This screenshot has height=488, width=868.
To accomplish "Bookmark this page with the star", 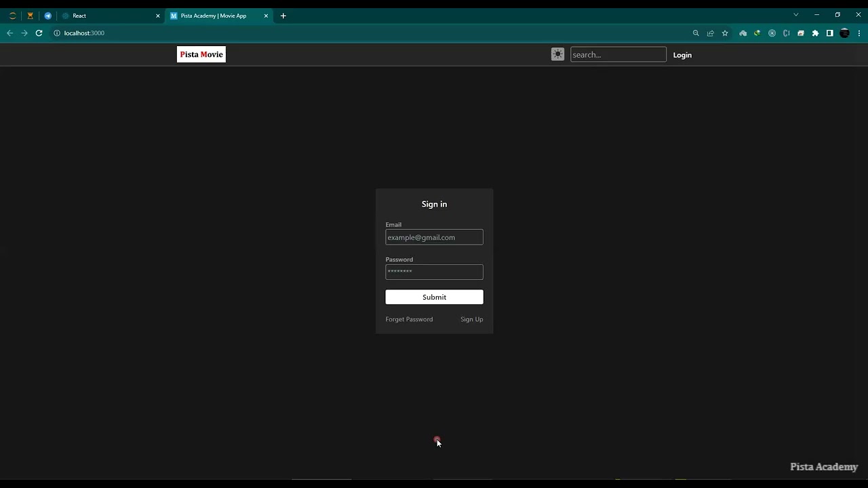I will 725,33.
